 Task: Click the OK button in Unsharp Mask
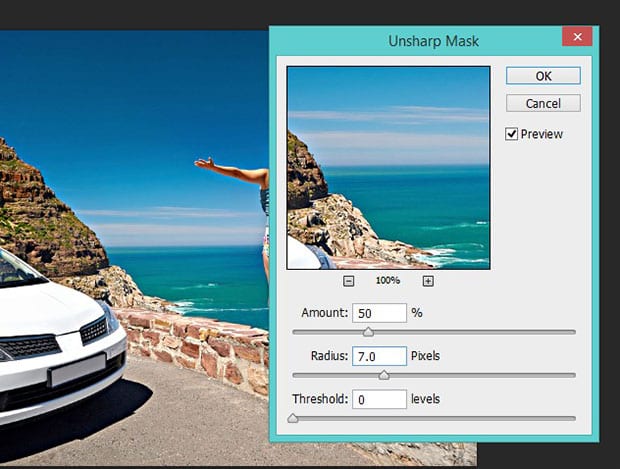(543, 76)
